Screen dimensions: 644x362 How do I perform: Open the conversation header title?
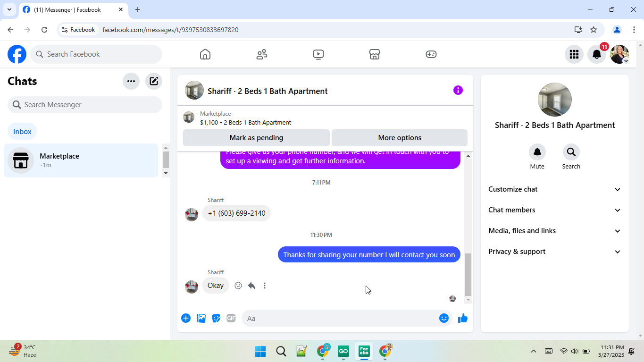[268, 91]
